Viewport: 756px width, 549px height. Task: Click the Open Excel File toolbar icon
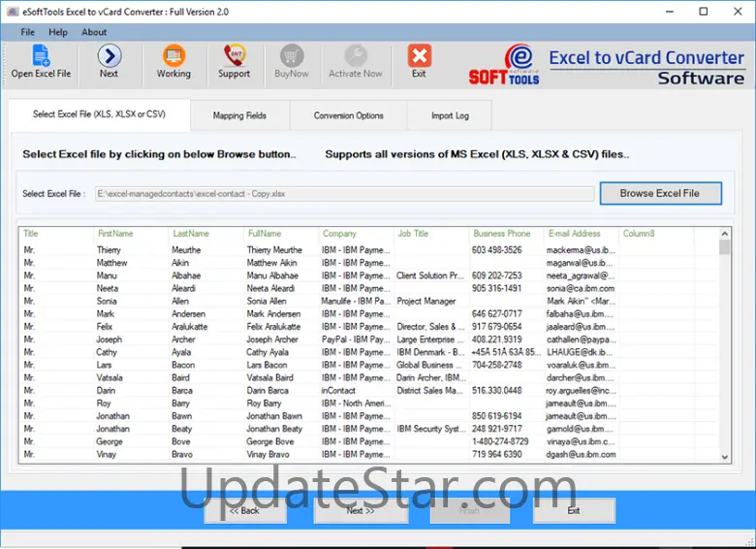(41, 56)
